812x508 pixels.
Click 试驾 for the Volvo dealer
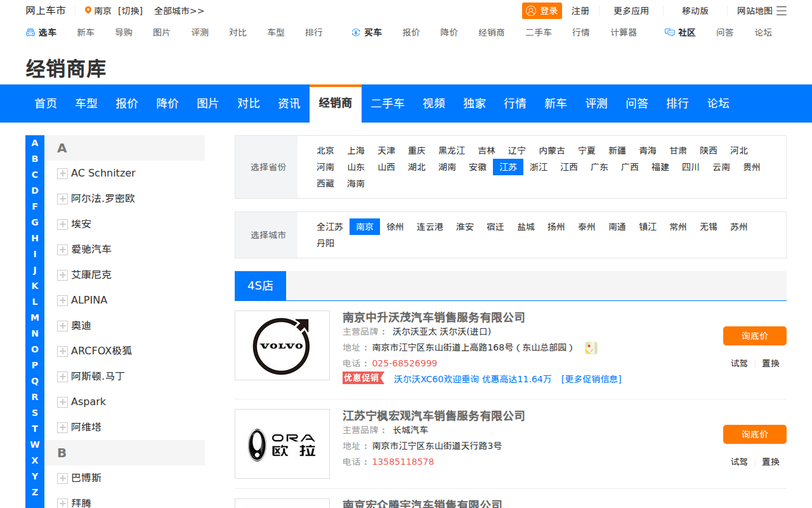[739, 363]
